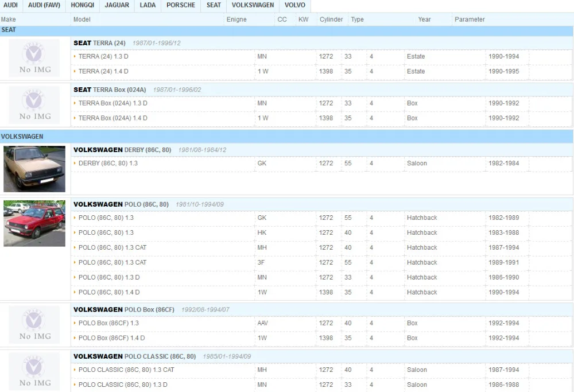Switch to the AUDI (FAW) tab
Viewport: 574px width, 392px height.
44,6
